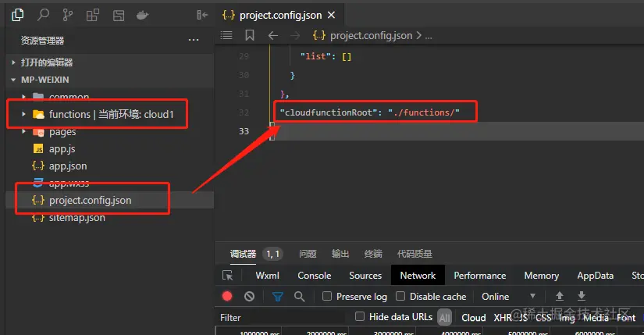The width and height of the screenshot is (644, 335).
Task: Navigate forward with the right arrow
Action: [x=295, y=36]
